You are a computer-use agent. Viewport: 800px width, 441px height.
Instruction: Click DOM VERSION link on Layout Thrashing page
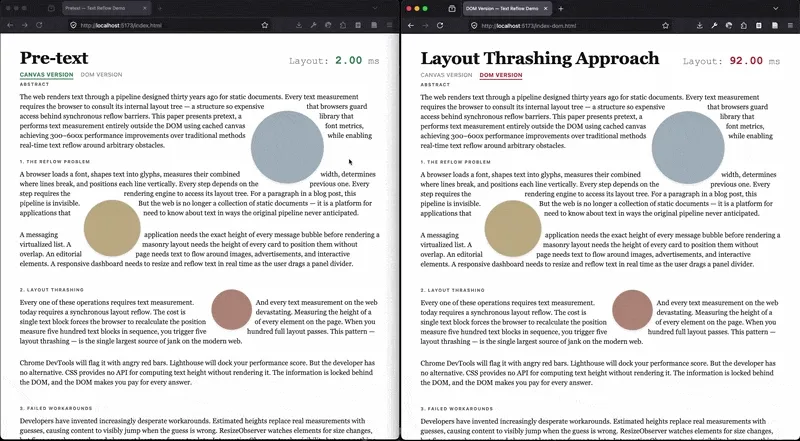pos(501,75)
